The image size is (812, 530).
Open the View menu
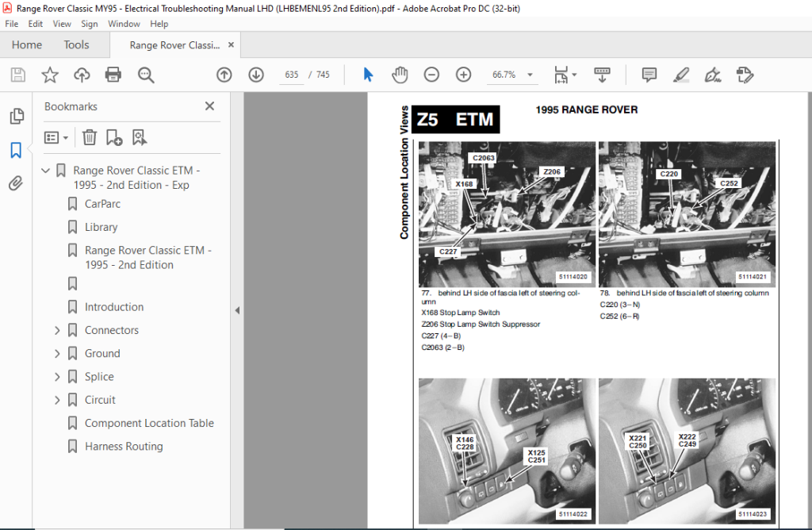click(x=62, y=24)
